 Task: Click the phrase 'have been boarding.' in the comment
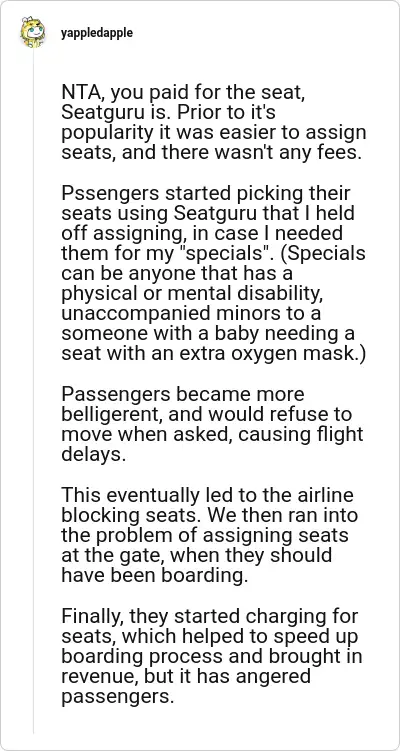pyautogui.click(x=154, y=575)
